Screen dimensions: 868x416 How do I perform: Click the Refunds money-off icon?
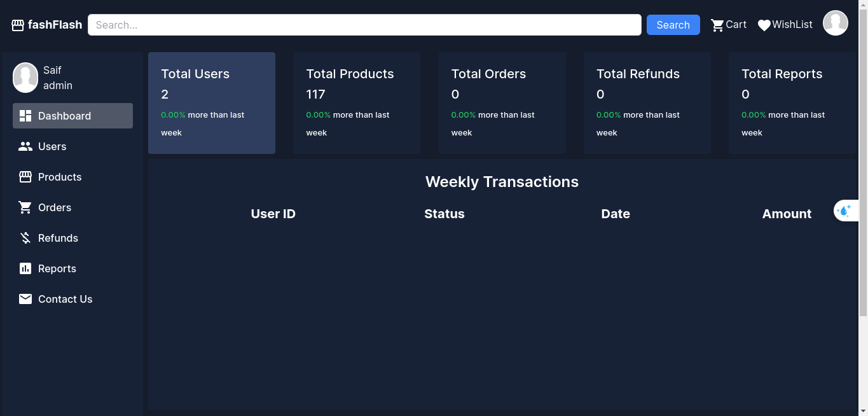tap(25, 238)
